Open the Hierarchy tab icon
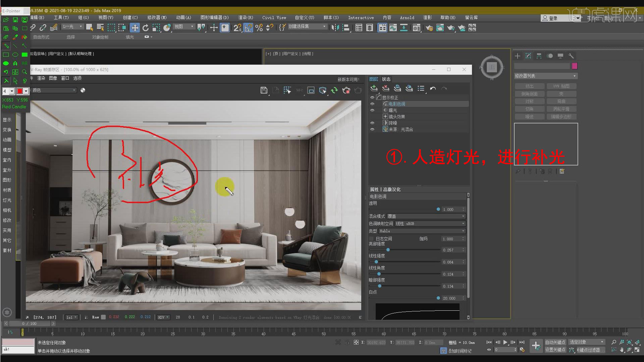Screen dimensions: 644x362 click(x=539, y=56)
